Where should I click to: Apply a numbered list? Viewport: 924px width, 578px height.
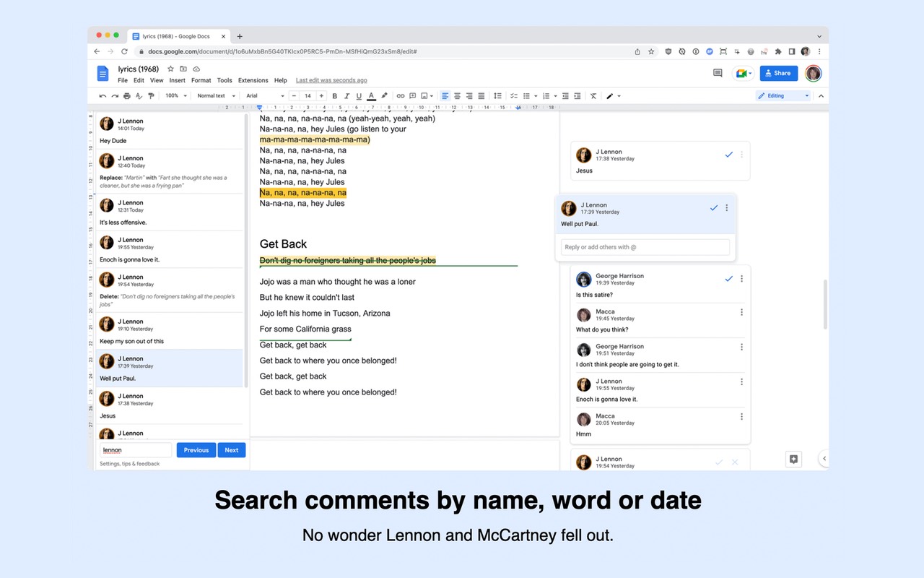coord(546,95)
